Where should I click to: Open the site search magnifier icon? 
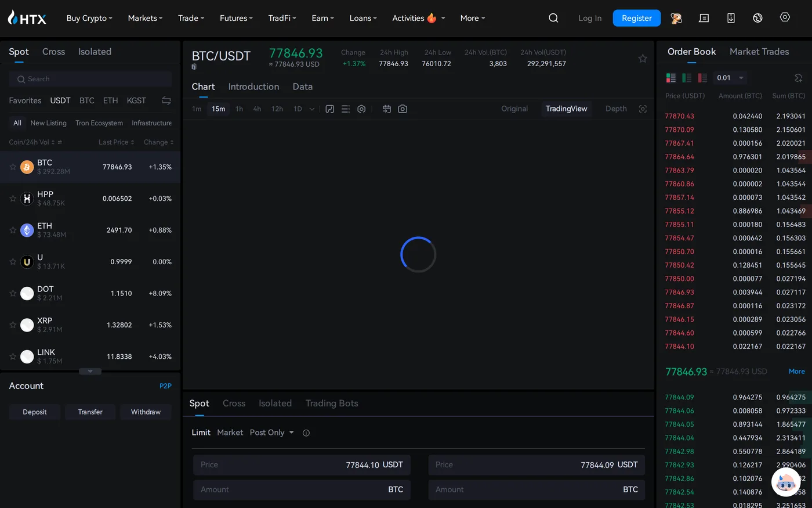tap(553, 18)
